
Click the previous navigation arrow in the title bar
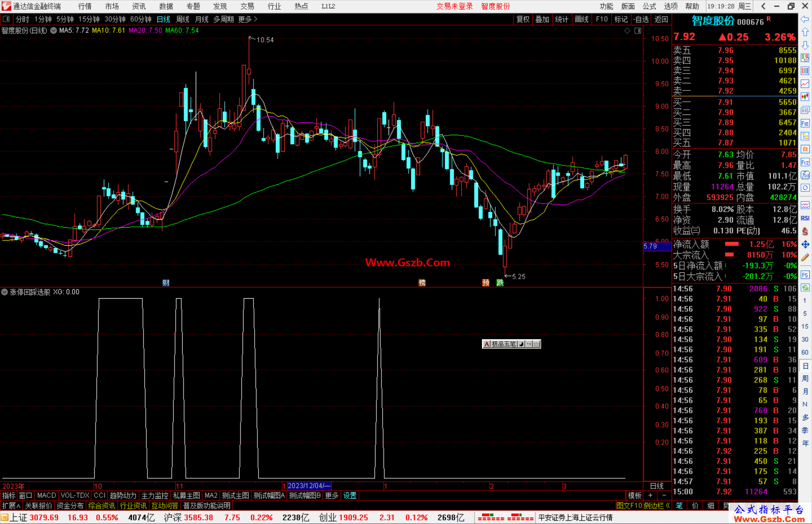click(x=763, y=6)
